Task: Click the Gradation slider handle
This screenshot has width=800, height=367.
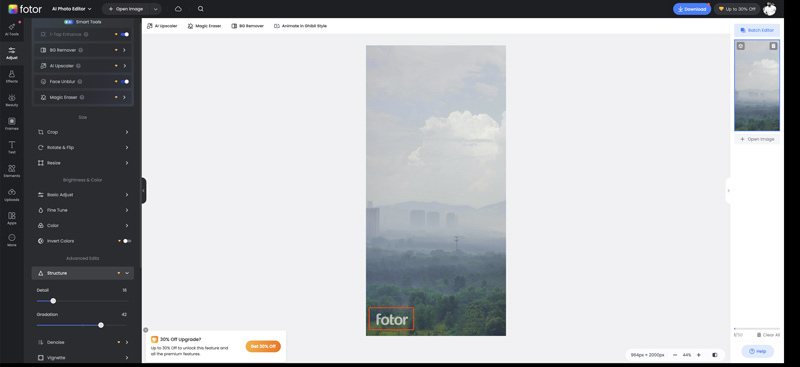Action: pos(101,325)
